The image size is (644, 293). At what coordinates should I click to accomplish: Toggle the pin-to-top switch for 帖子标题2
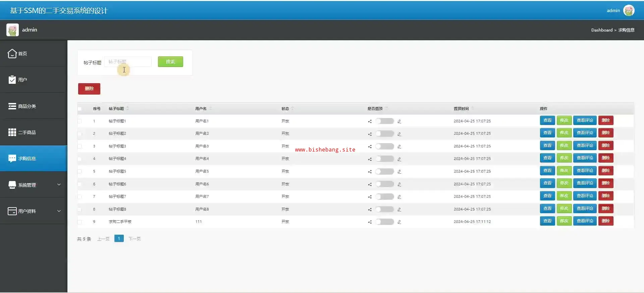(384, 134)
